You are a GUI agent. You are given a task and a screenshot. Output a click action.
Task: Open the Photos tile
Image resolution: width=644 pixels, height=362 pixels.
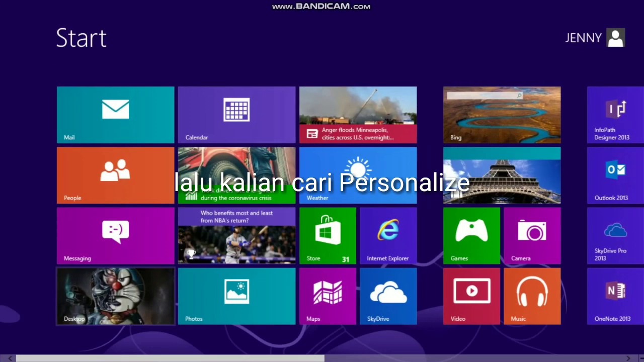236,296
